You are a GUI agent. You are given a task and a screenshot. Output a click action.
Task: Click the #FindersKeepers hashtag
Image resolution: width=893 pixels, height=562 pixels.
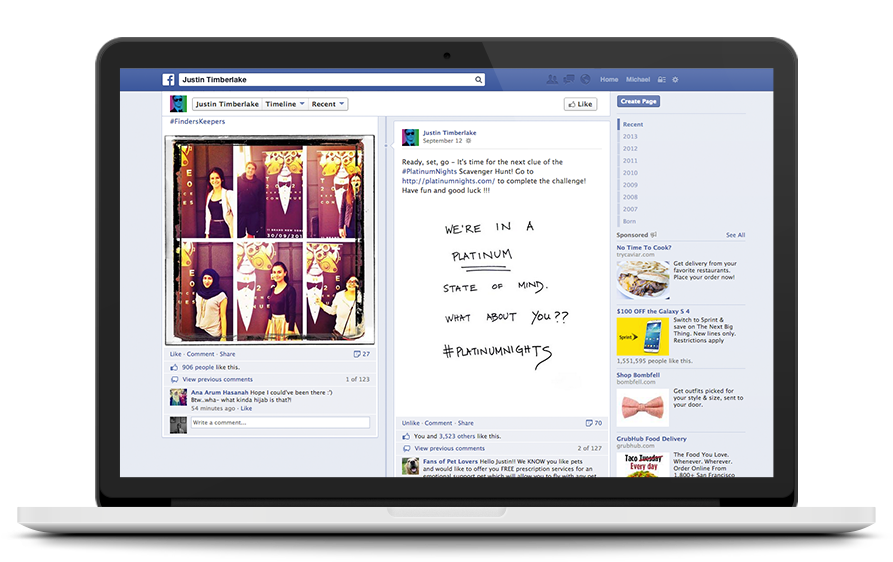[197, 121]
